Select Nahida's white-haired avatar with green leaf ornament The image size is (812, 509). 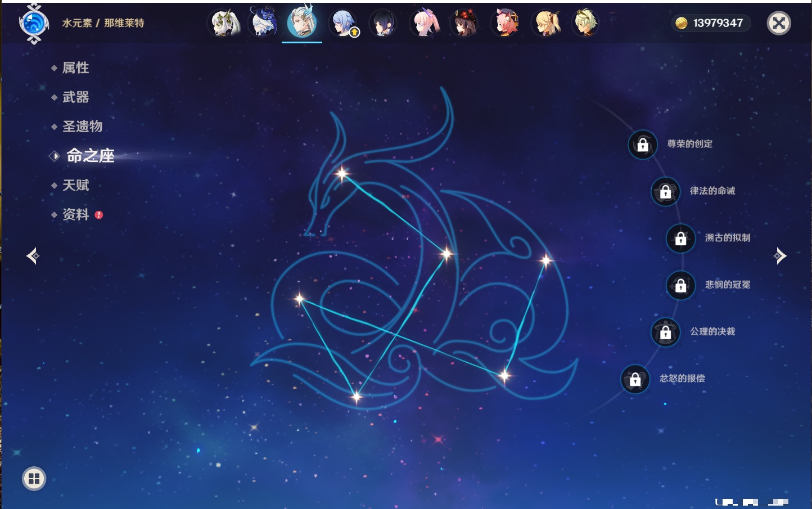(x=225, y=23)
